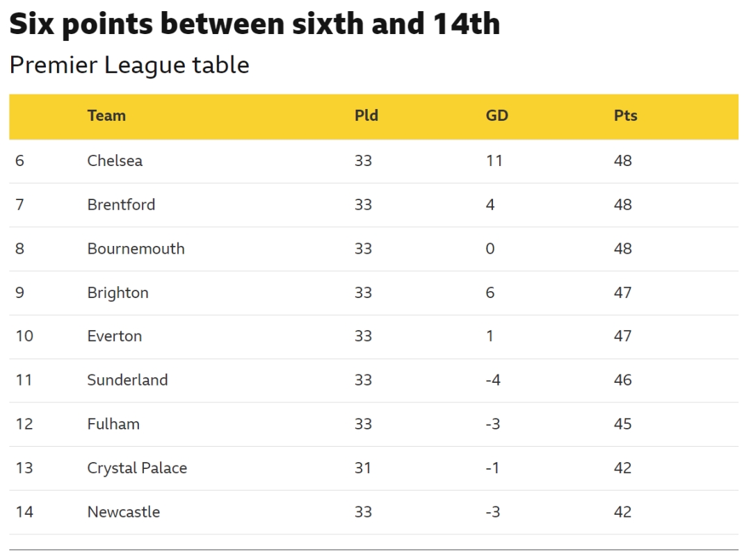
Task: Click on Crystal Palace team name
Action: (x=137, y=468)
